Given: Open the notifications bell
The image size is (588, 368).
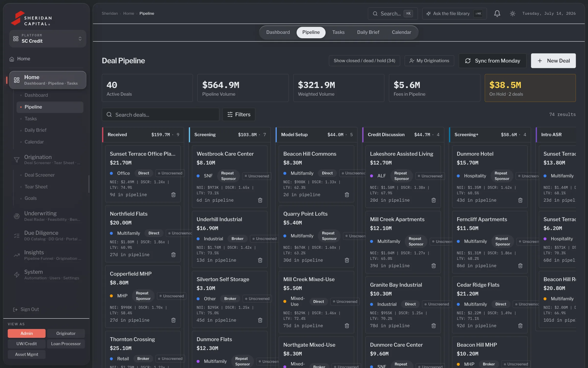Looking at the screenshot, I should click(x=497, y=13).
